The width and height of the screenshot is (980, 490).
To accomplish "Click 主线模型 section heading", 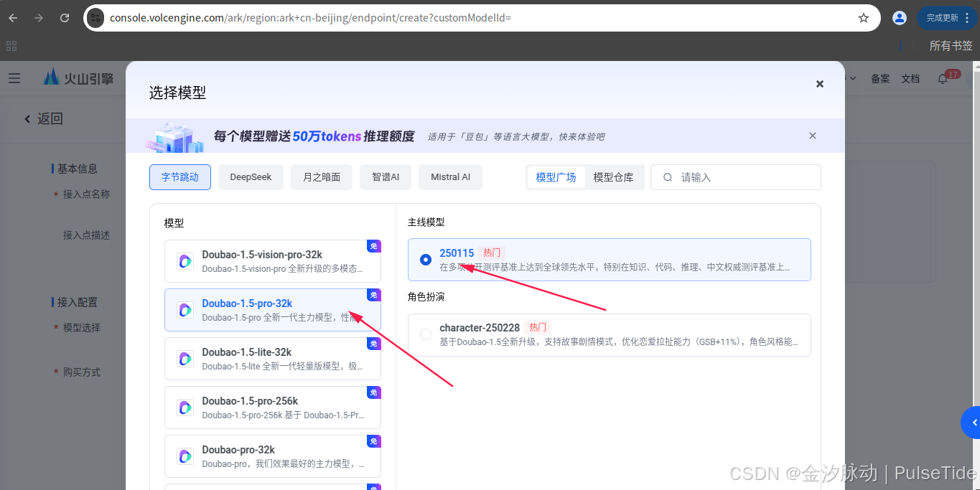I will tap(426, 222).
